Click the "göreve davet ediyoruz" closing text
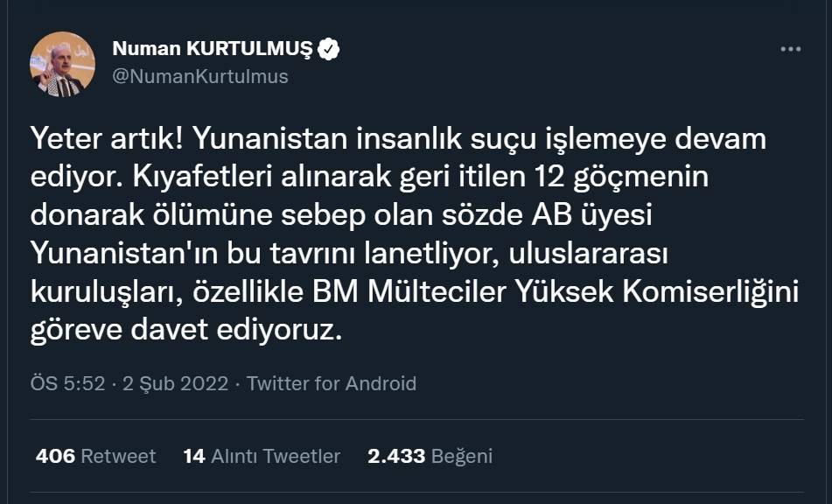 [x=183, y=332]
